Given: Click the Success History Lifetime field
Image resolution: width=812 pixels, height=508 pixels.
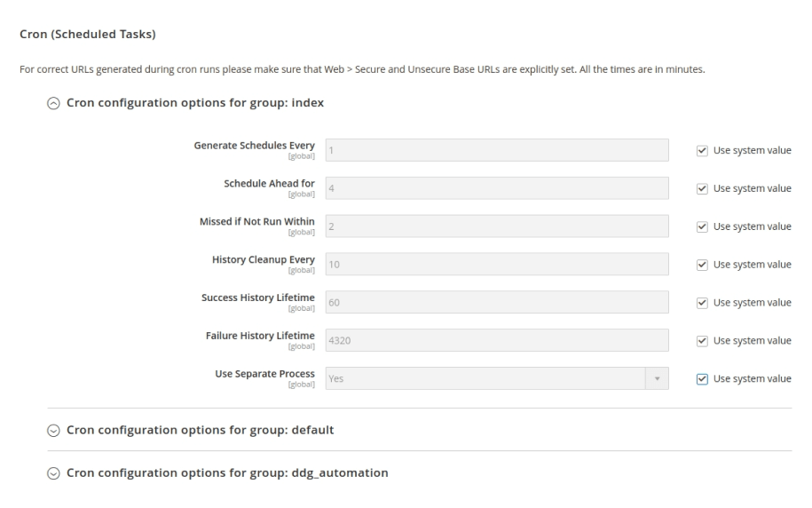Looking at the screenshot, I should point(496,303).
